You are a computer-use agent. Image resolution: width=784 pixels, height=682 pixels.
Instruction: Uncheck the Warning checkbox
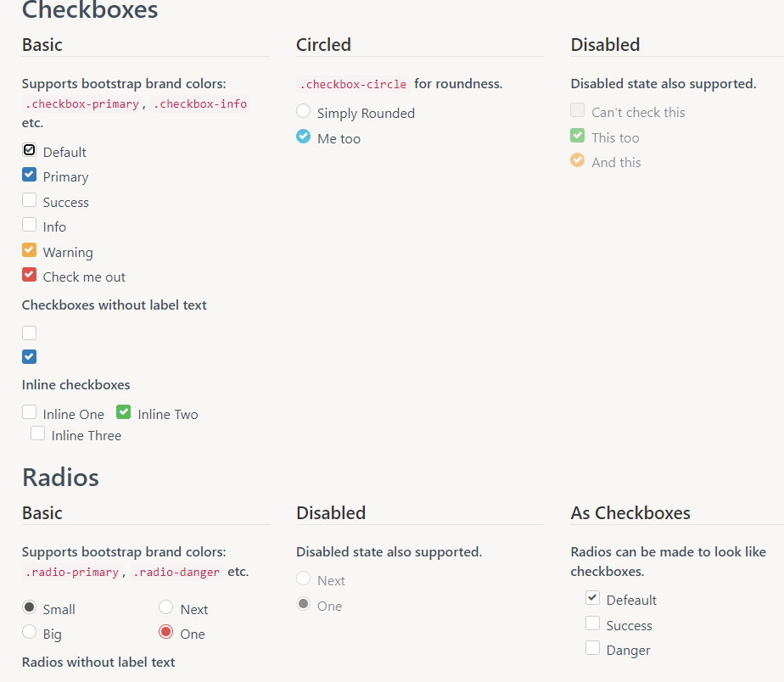[x=30, y=249]
